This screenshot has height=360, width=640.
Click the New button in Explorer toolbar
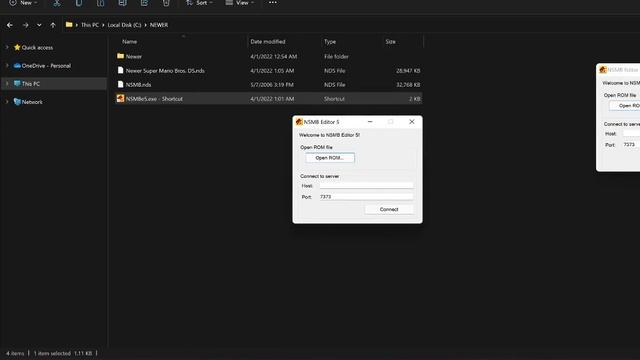click(23, 3)
